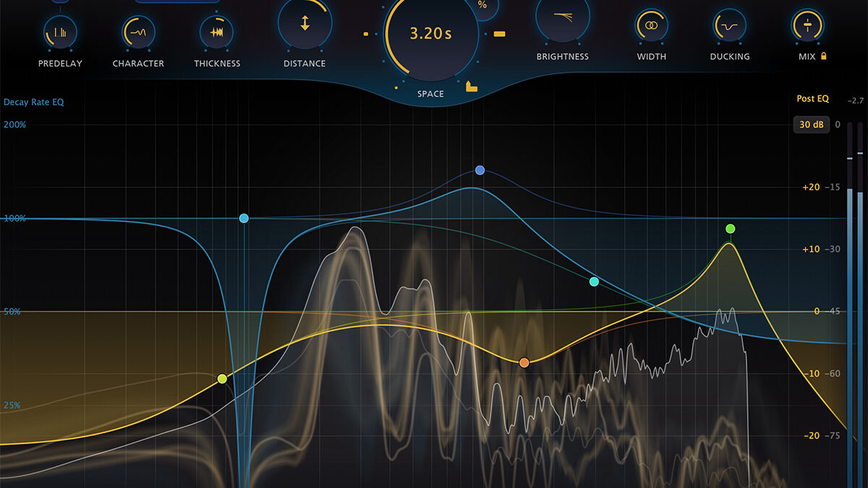Screen dimensions: 868x488
Task: Click the Distance knob with vertical arrows
Action: coord(305,23)
